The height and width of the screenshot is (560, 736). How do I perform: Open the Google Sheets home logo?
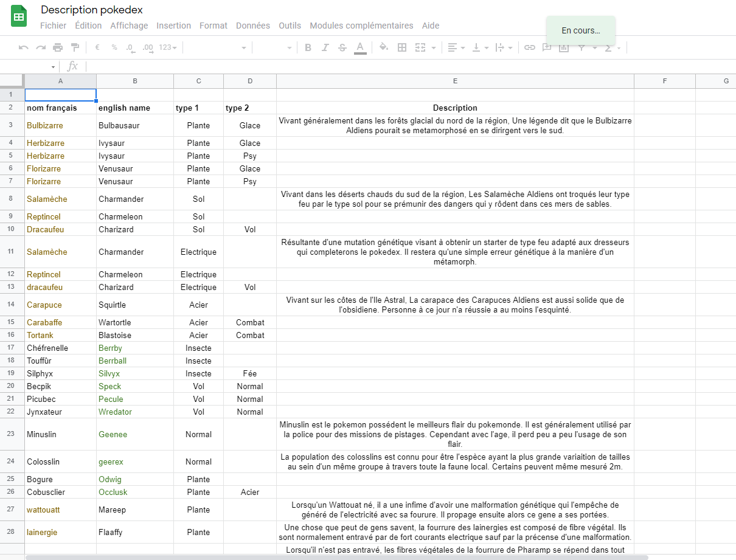(x=19, y=16)
